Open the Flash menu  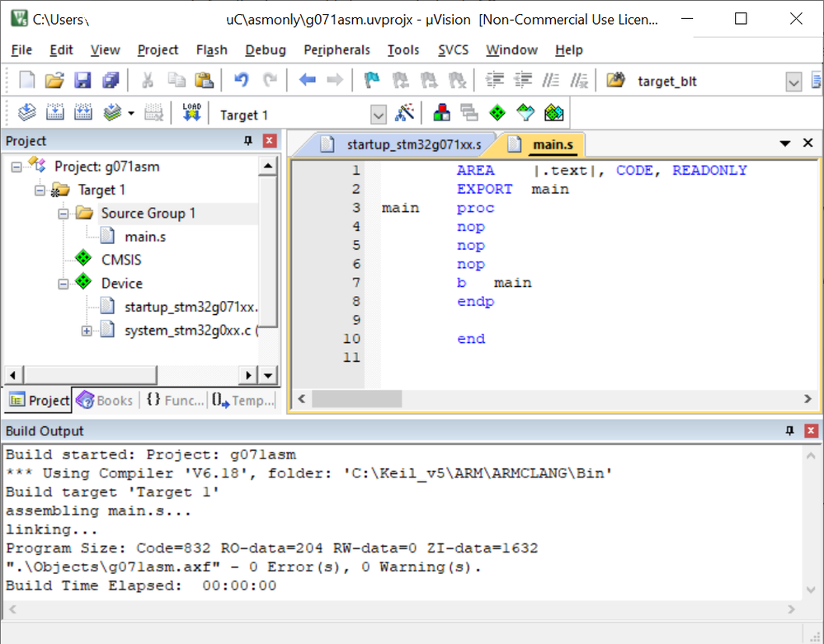coord(212,50)
